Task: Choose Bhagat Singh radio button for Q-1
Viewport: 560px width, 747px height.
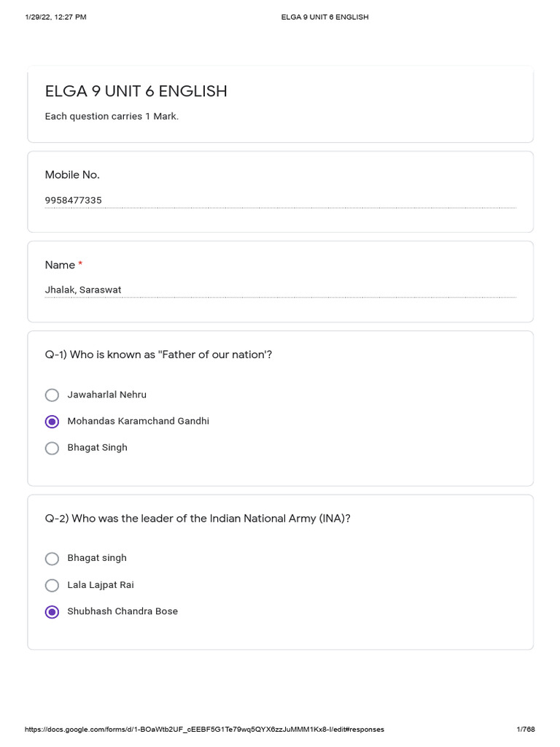Action: click(52, 448)
